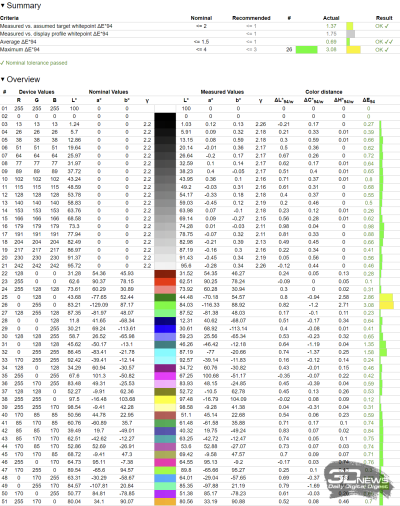This screenshot has height=506, width=400.
Task: Select the black swatch in row 02
Action: coord(165,116)
